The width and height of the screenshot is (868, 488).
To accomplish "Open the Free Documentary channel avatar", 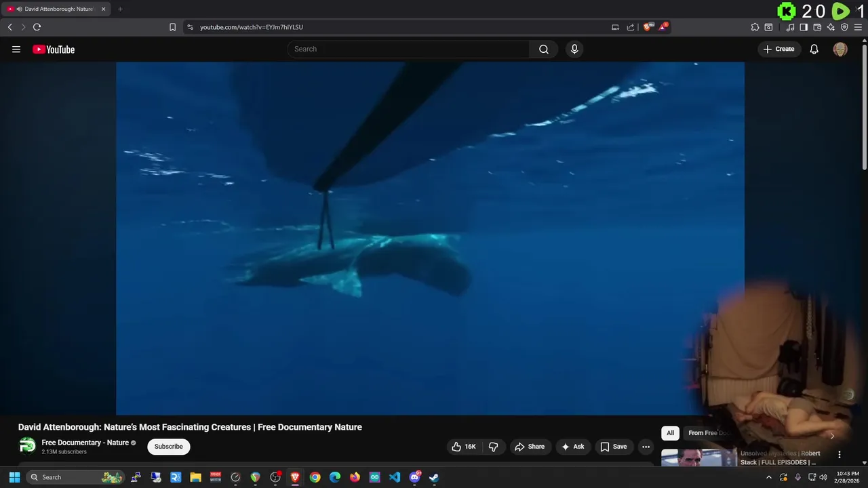I will pos(27,445).
